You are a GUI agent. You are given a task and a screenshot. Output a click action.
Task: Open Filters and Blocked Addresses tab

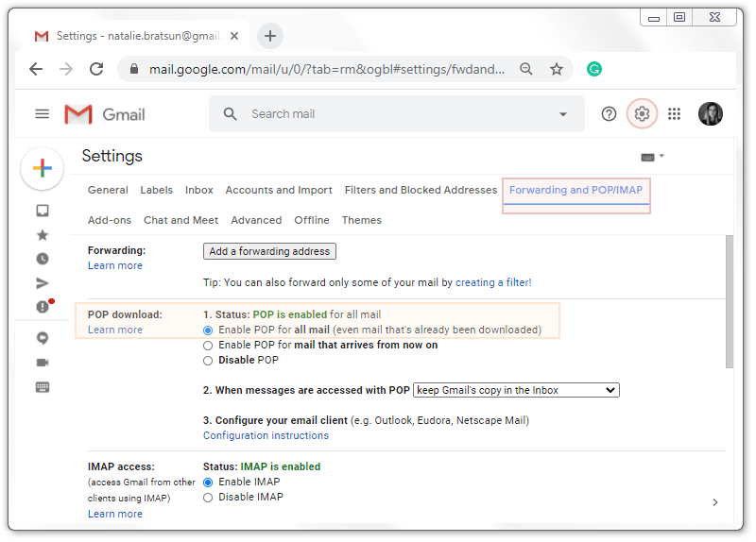tap(421, 191)
